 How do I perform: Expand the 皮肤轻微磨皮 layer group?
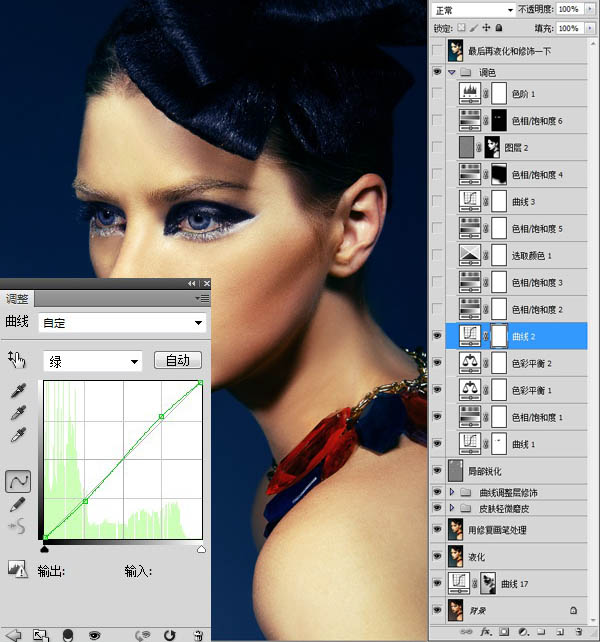point(452,509)
